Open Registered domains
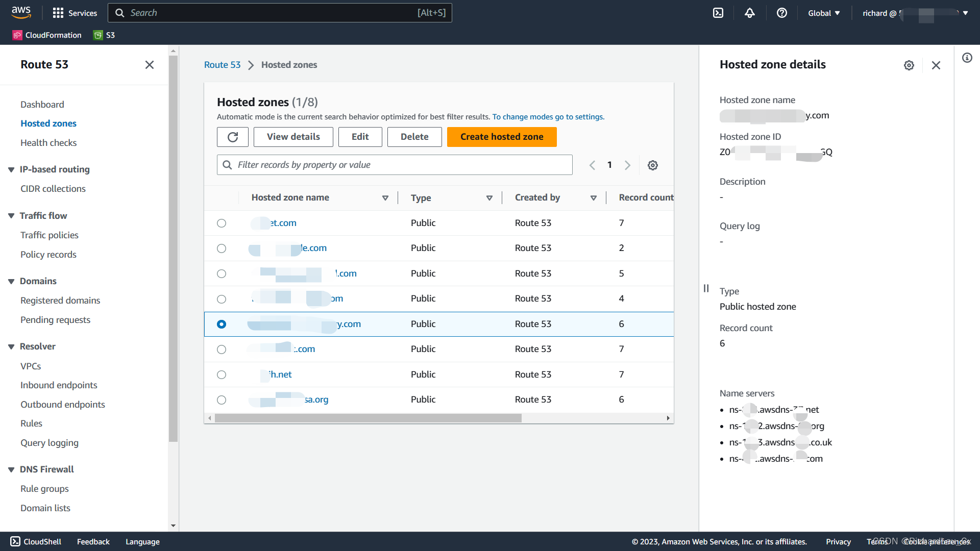 [60, 300]
